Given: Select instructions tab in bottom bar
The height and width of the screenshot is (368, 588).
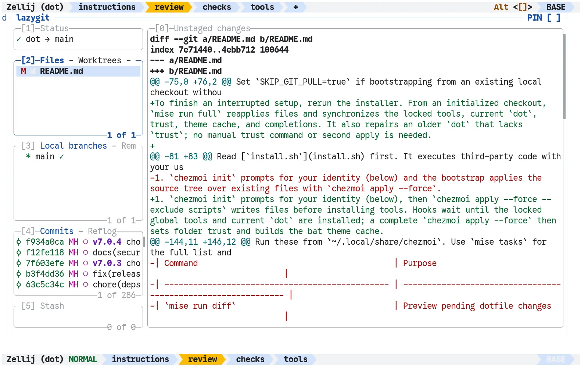Looking at the screenshot, I should pos(140,359).
